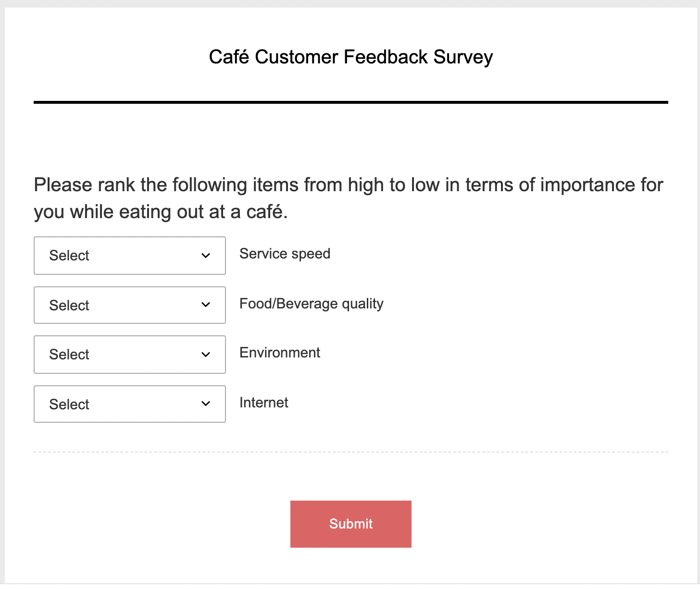The image size is (700, 589).
Task: Click the chevron arrow beside Environment
Action: tap(206, 355)
